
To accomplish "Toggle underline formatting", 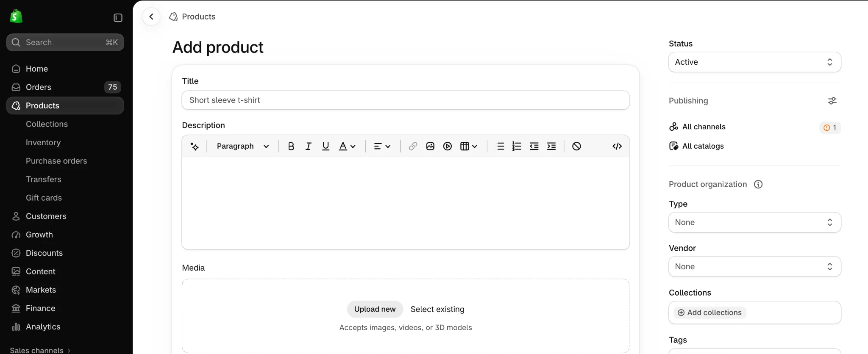I will 325,146.
